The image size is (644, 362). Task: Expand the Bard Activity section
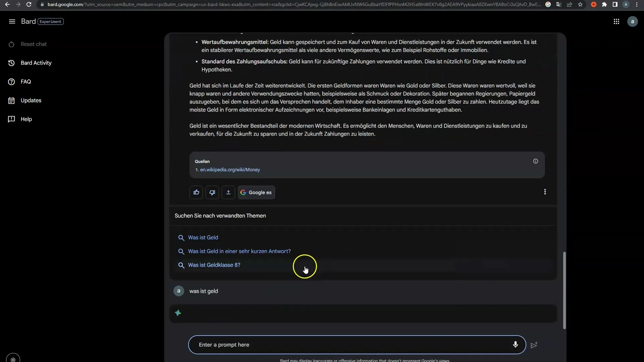(x=36, y=62)
